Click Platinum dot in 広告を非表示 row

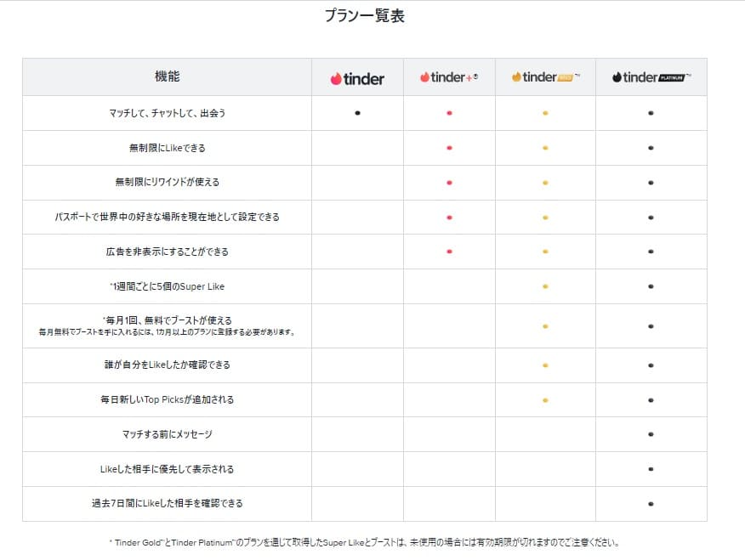tap(651, 252)
